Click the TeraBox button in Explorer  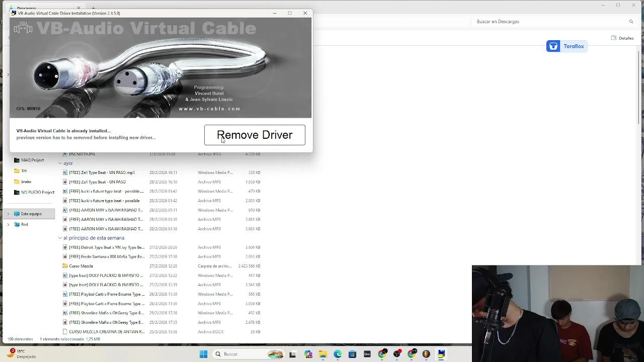567,46
